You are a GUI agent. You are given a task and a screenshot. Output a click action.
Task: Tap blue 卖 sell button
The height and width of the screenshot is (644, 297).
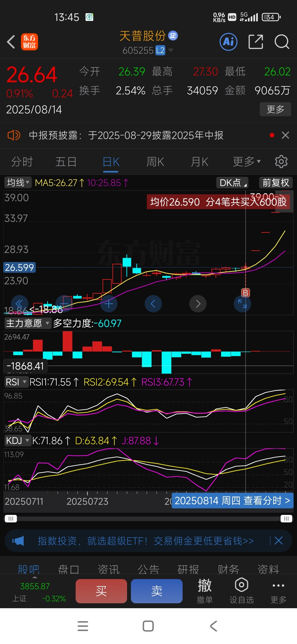click(x=157, y=591)
